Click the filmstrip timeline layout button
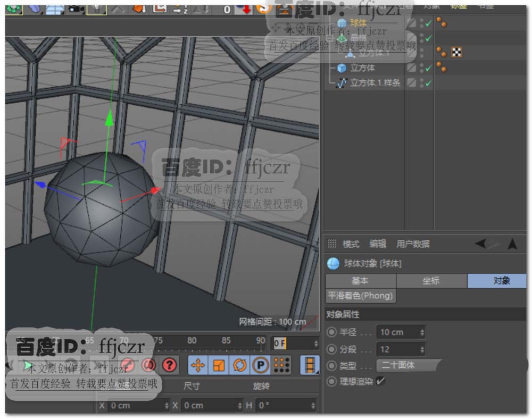The height and width of the screenshot is (419, 532). [310, 365]
